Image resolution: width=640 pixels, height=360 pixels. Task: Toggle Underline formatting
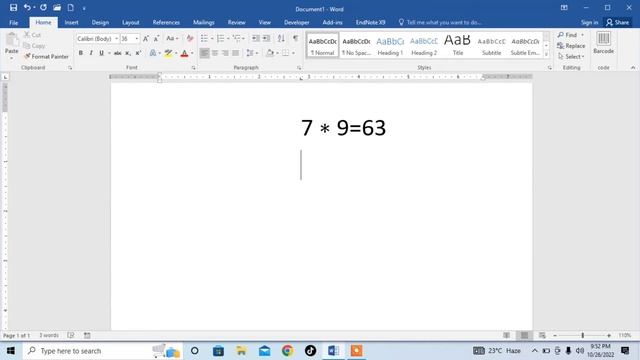pos(102,53)
